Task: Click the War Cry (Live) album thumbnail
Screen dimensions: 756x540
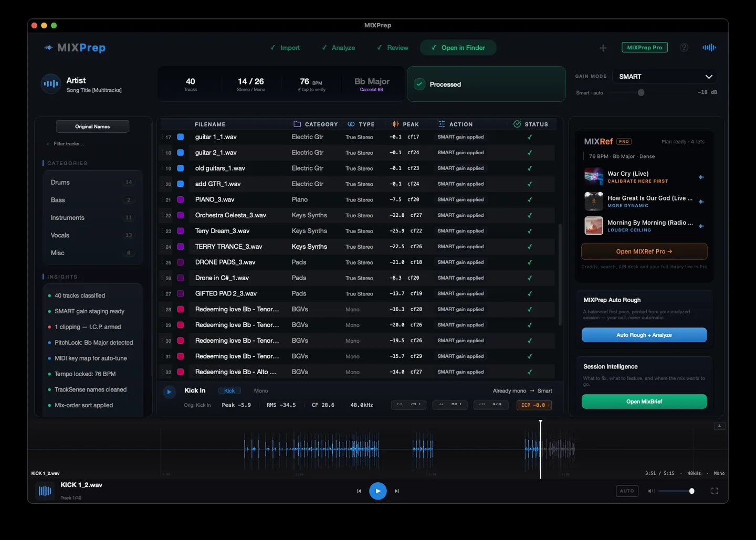Action: (594, 176)
